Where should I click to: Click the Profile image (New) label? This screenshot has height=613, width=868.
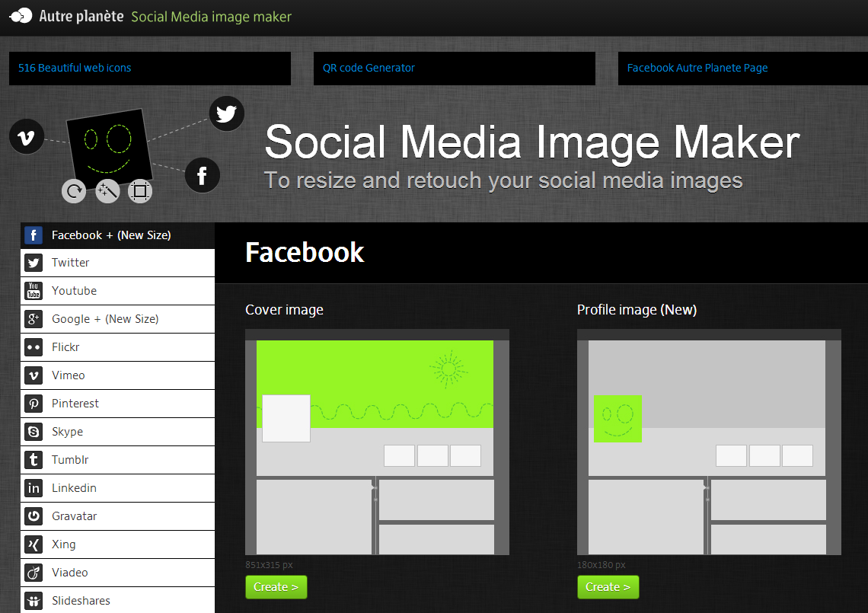click(x=637, y=309)
